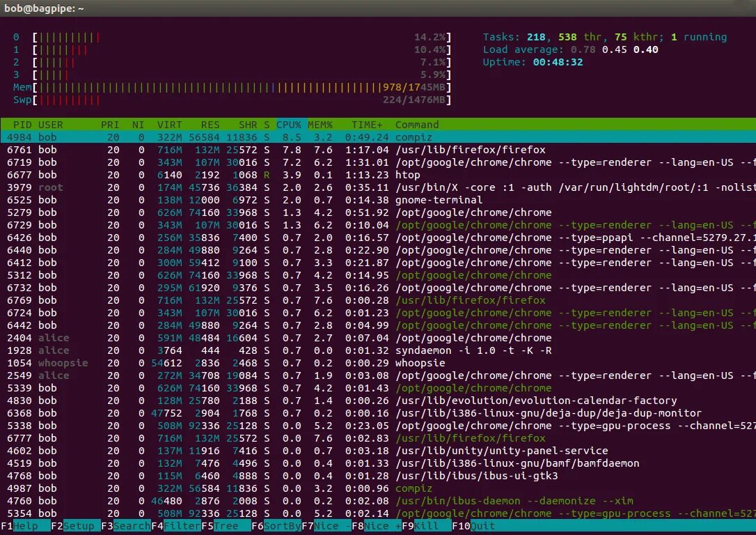Activate Search on the F3 label
This screenshot has height=535, width=756.
pyautogui.click(x=132, y=526)
